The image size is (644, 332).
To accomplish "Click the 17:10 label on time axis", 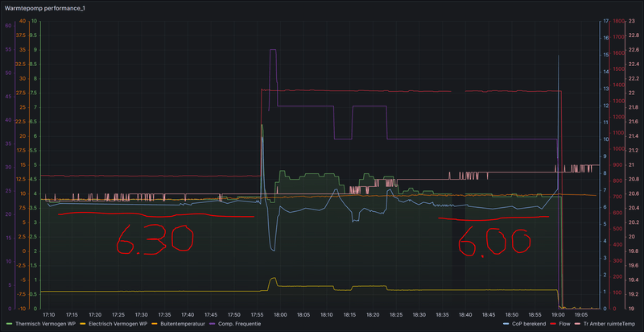I will [x=48, y=315].
